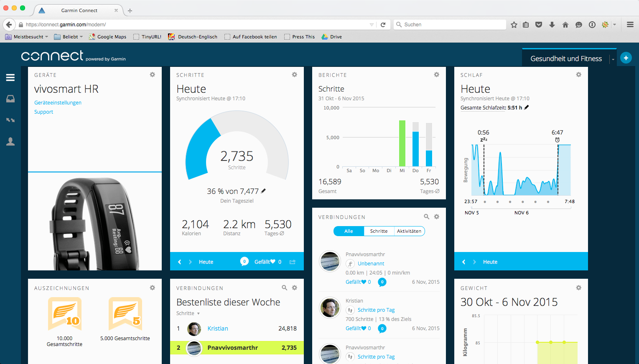This screenshot has height=364, width=639.
Task: Select the Gesundheit und Fitness tab
Action: [566, 59]
